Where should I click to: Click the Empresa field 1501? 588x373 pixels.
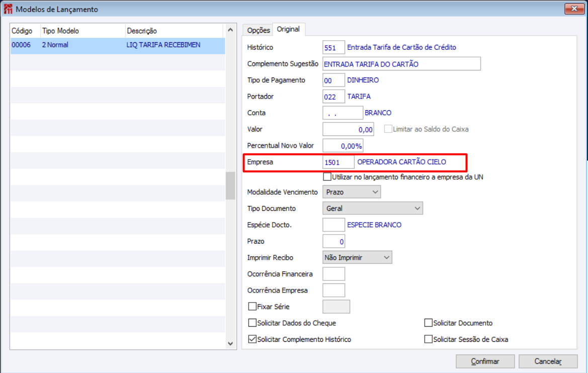338,162
